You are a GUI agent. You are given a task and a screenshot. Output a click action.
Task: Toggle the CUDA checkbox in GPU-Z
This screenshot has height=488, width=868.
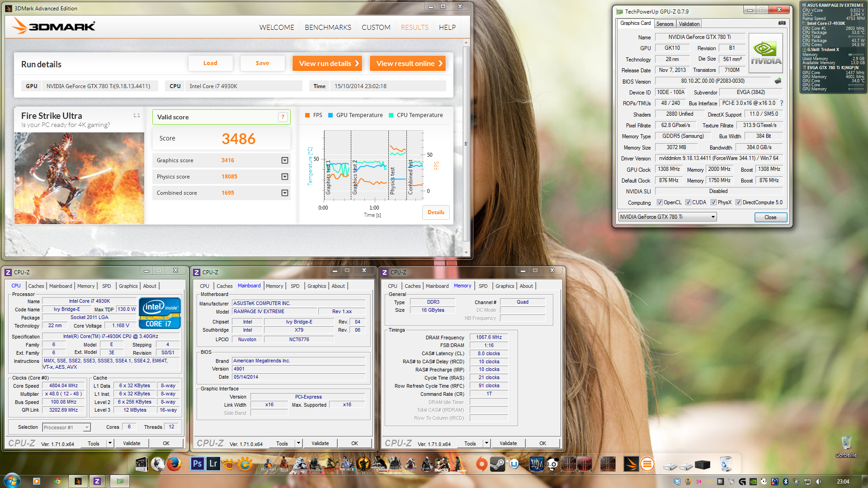(x=688, y=202)
